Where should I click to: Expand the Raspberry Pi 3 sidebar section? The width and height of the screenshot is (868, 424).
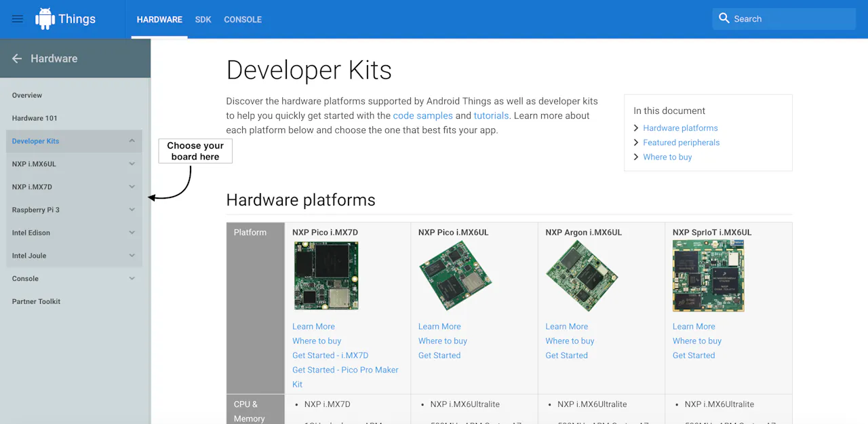pos(132,210)
